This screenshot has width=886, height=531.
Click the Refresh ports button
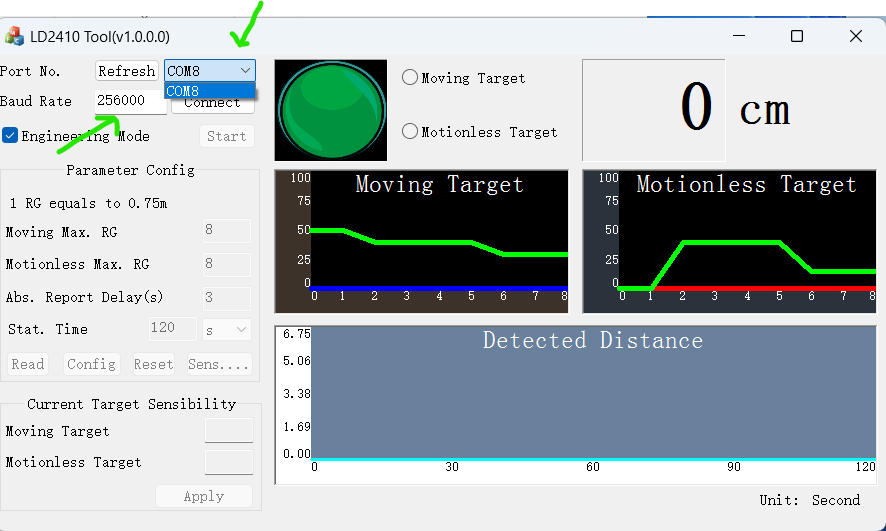point(127,71)
